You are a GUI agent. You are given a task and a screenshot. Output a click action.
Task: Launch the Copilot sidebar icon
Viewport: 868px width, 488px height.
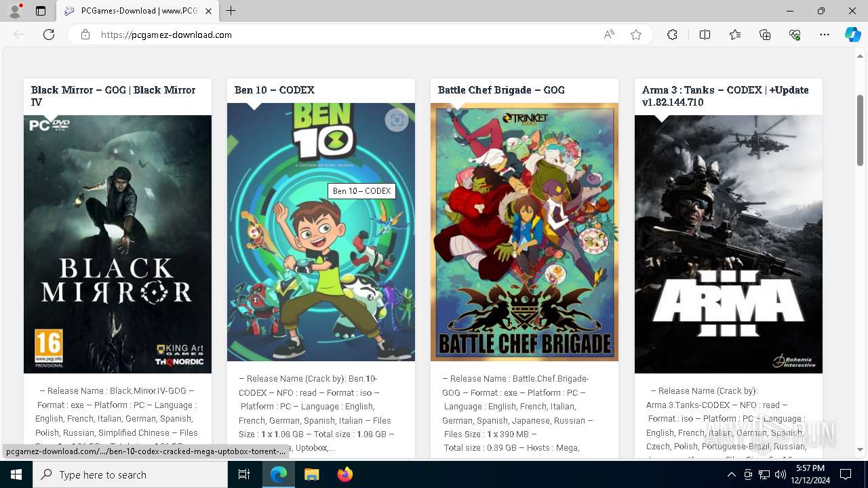pos(852,35)
